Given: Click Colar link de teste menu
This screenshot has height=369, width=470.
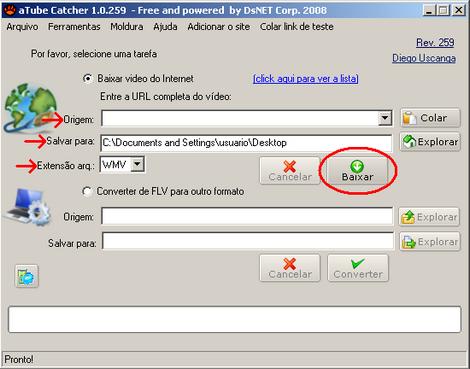Looking at the screenshot, I should click(x=297, y=27).
